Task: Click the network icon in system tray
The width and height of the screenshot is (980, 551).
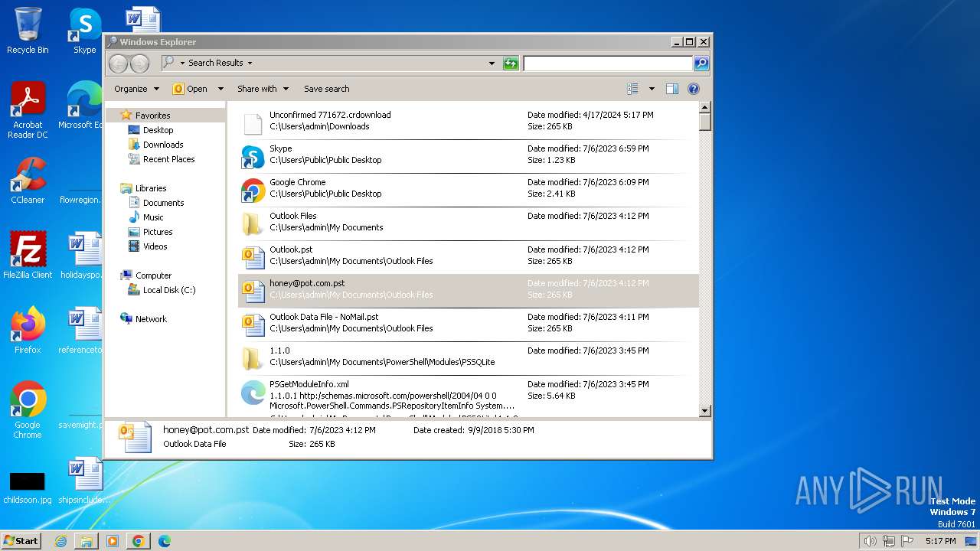Action: coord(889,541)
